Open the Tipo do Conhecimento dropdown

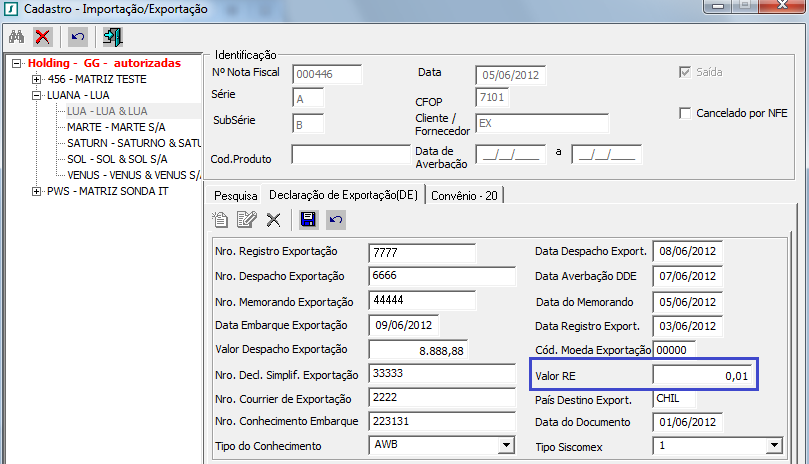click(505, 444)
